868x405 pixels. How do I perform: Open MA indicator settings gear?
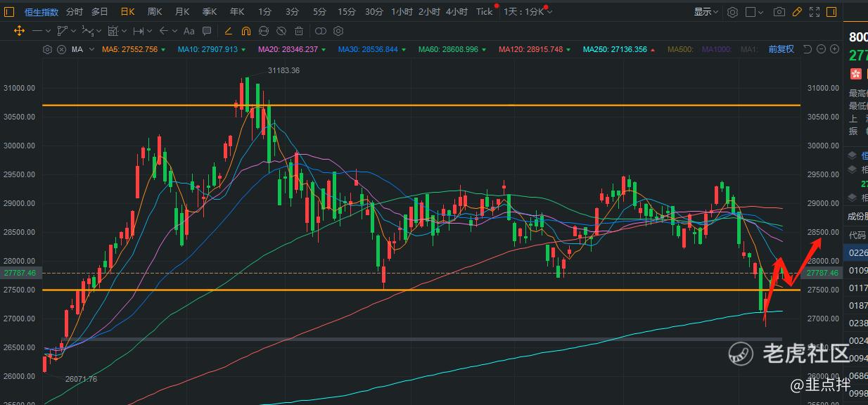(47, 49)
